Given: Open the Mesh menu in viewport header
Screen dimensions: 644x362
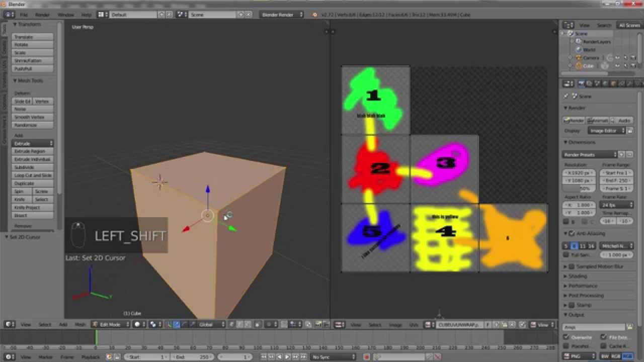Looking at the screenshot, I should pyautogui.click(x=80, y=324).
